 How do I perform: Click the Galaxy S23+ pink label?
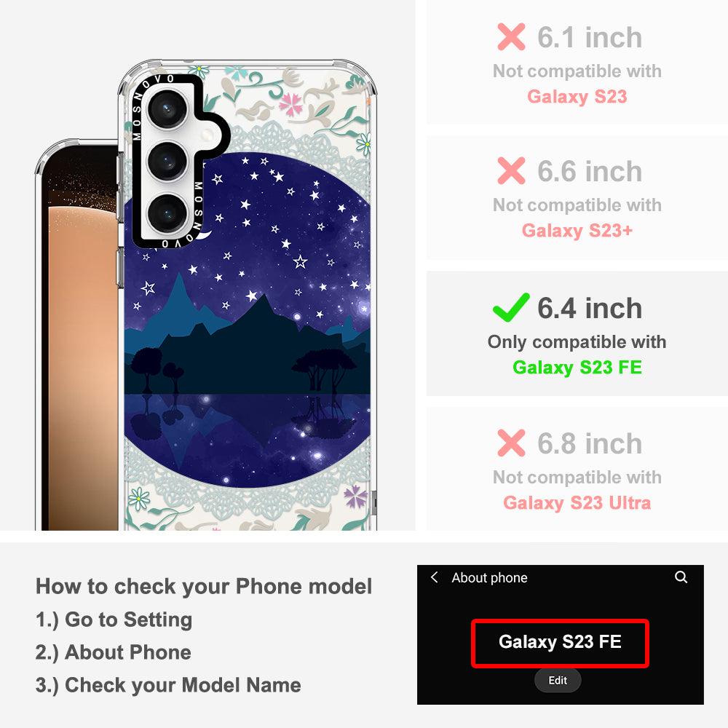[x=577, y=230]
